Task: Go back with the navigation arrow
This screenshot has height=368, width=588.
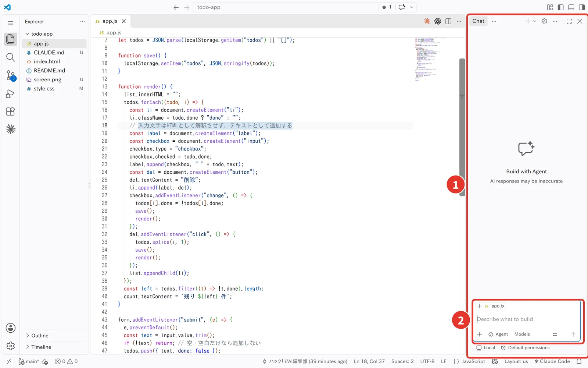Action: [176, 7]
